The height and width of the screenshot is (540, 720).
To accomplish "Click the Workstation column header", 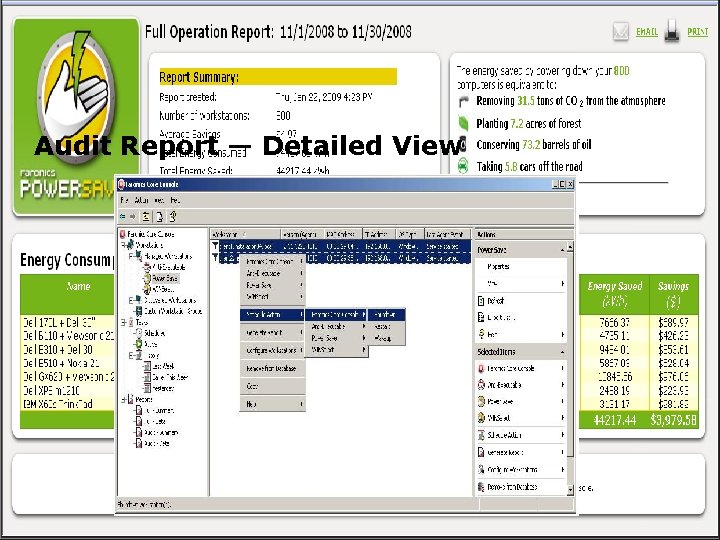I will (x=245, y=234).
